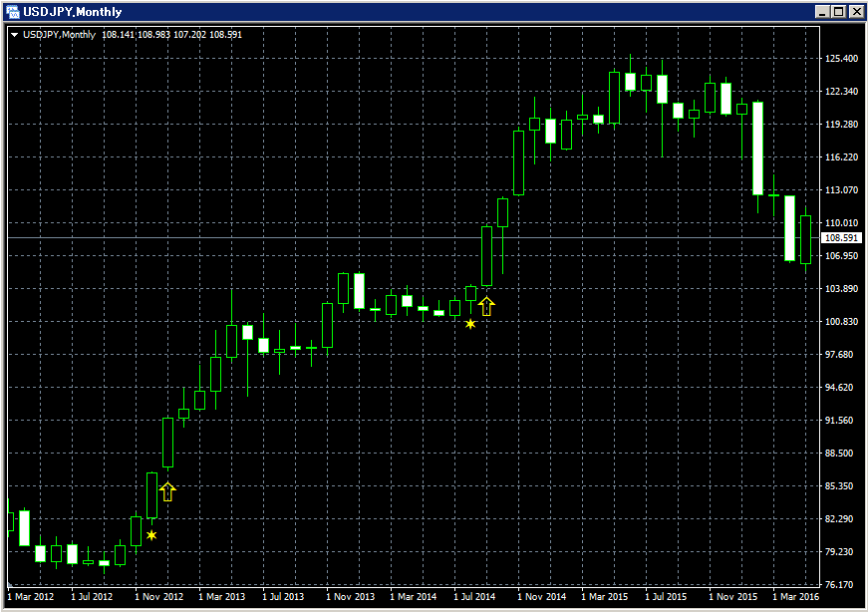Click the 76.170 price axis label

pyautogui.click(x=839, y=585)
